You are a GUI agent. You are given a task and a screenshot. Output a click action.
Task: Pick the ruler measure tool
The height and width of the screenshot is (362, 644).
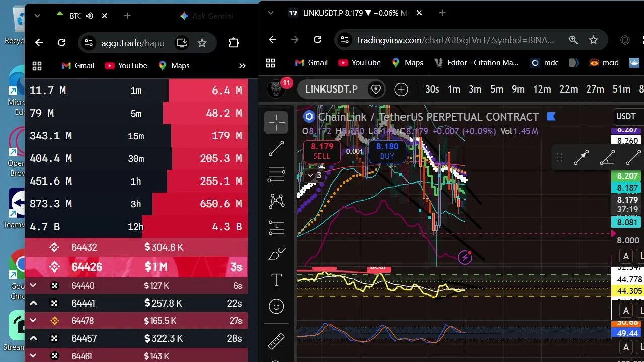[x=276, y=341]
